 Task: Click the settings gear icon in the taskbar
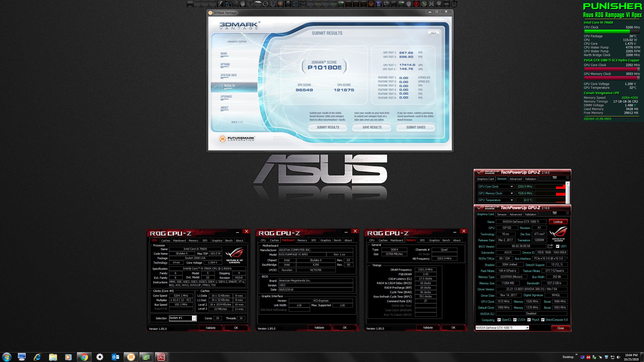[100, 357]
